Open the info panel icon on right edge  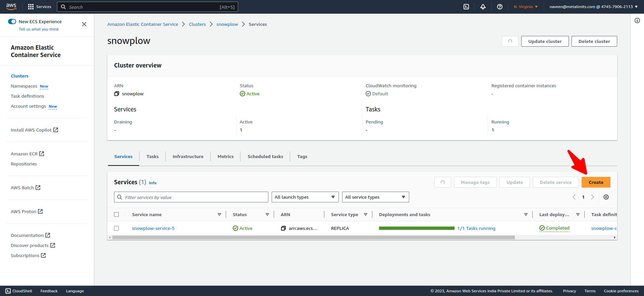click(x=637, y=20)
